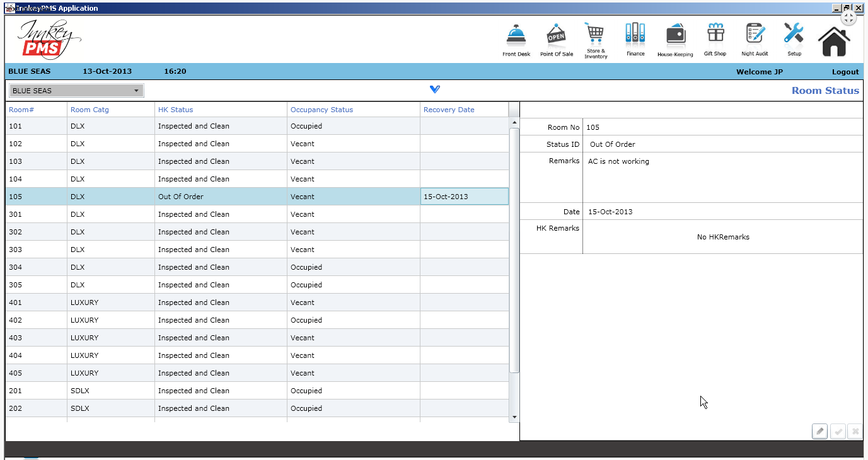Image resolution: width=868 pixels, height=460 pixels.
Task: Click the Room Status page title
Action: point(825,90)
